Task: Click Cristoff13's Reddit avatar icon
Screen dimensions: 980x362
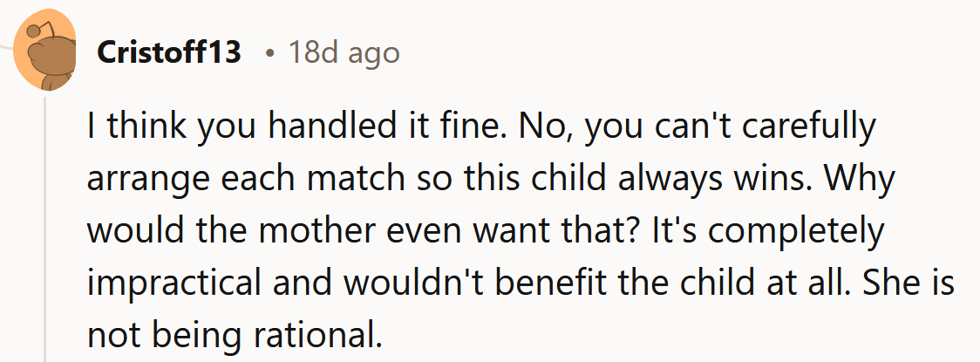Action: [x=45, y=54]
